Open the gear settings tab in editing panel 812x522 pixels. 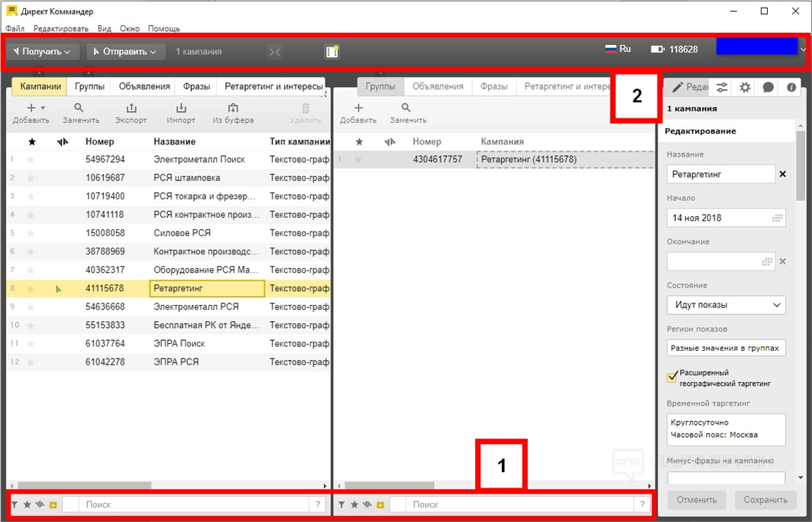[745, 87]
